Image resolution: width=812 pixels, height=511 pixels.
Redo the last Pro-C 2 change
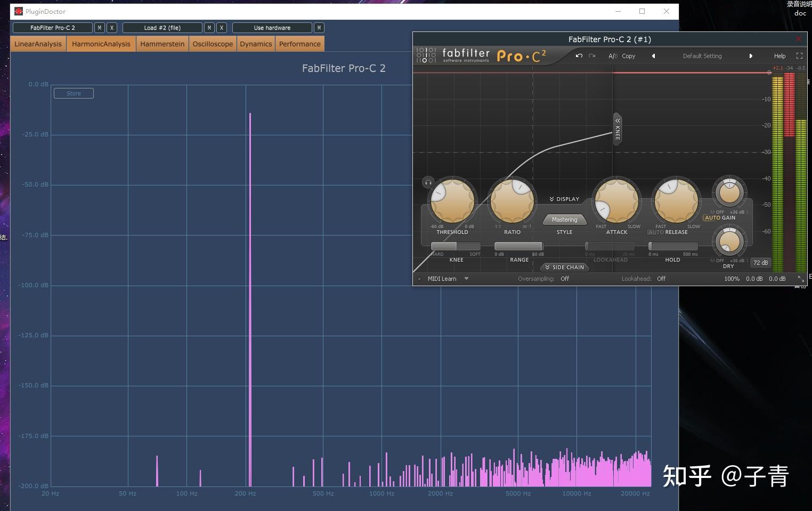(592, 56)
